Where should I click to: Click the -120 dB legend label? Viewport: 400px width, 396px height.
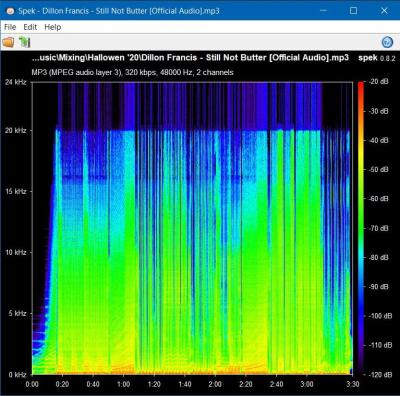point(380,375)
